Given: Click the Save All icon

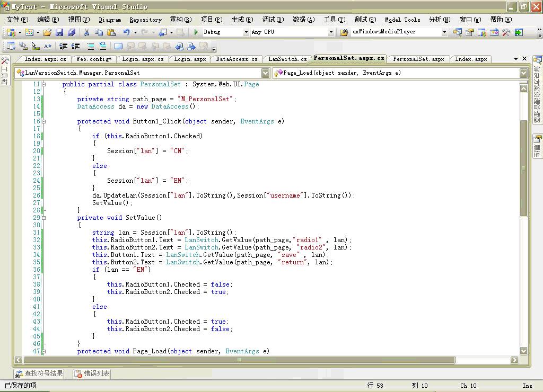Looking at the screenshot, I should point(71,32).
